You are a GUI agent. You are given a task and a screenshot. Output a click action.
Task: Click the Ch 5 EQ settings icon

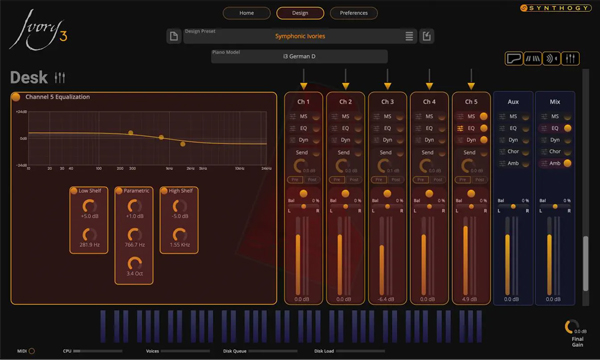point(460,128)
